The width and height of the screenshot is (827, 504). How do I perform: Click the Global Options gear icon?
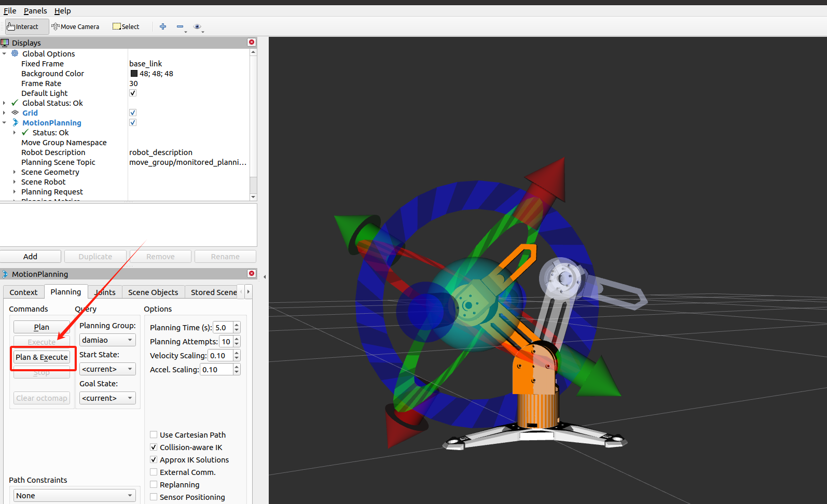pos(15,53)
